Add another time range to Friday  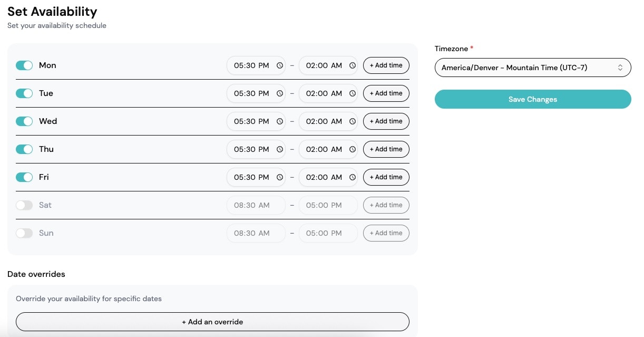click(x=386, y=177)
